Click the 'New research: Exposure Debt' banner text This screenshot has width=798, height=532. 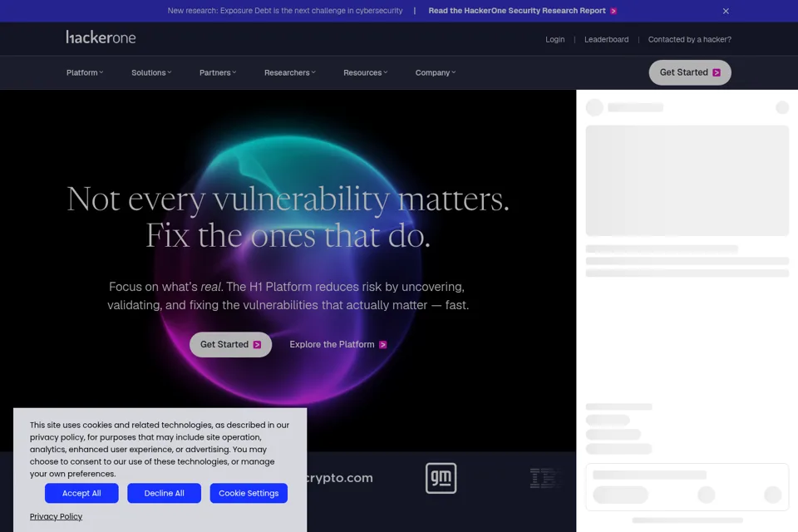coord(285,11)
